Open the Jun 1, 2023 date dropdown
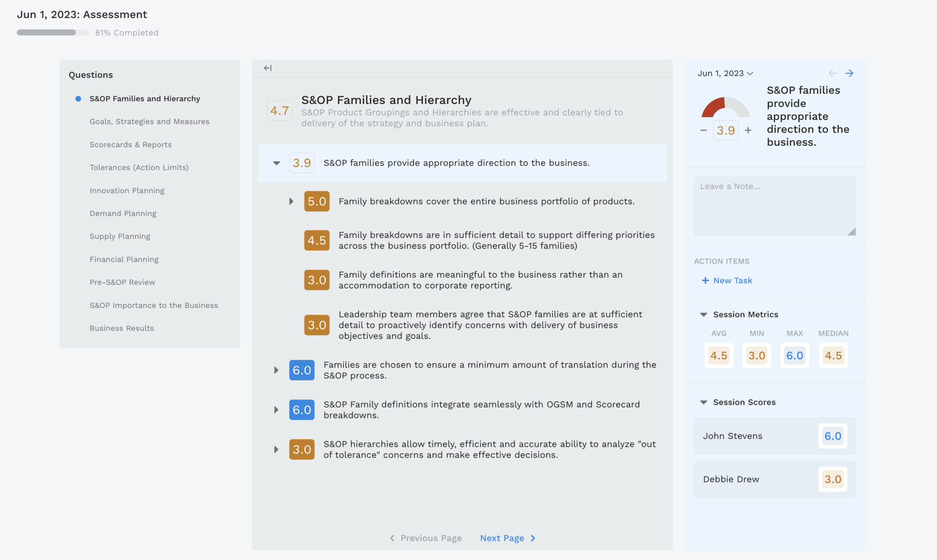 tap(725, 74)
